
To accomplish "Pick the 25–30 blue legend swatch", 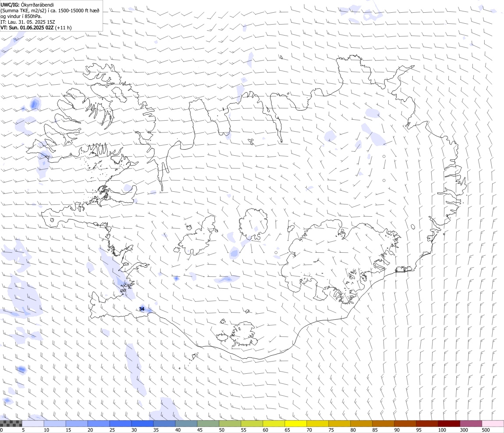I will [x=121, y=424].
